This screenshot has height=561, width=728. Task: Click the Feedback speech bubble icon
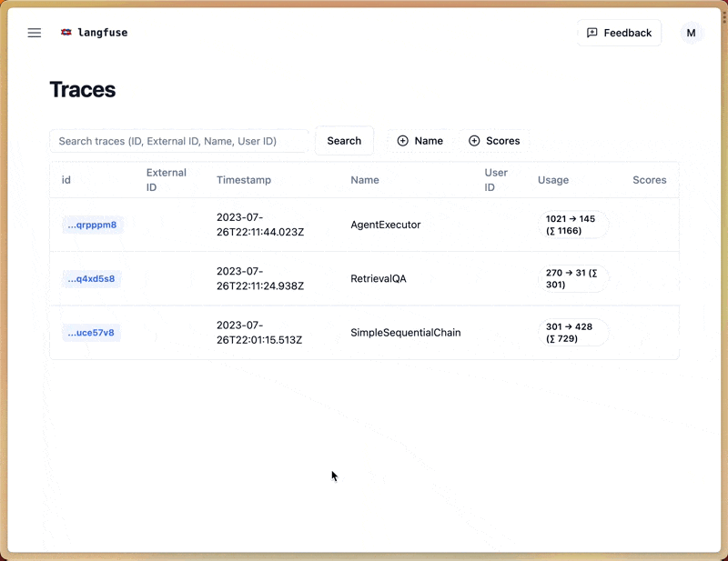[x=592, y=33]
